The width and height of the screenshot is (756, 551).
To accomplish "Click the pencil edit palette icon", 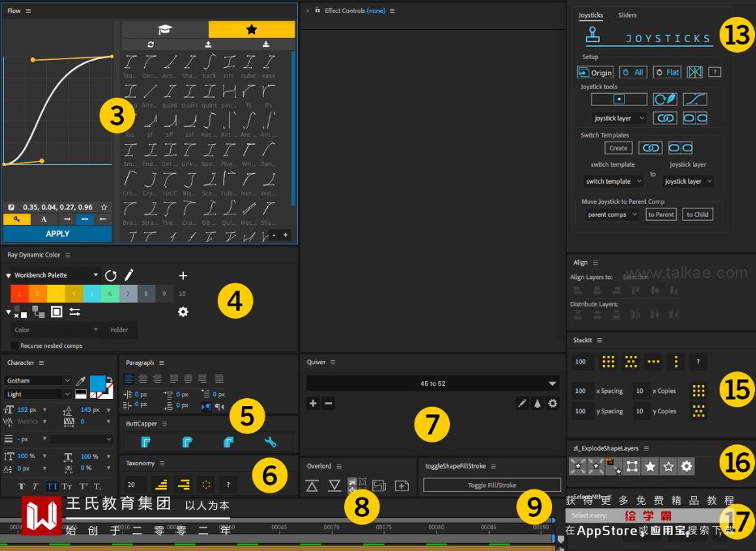I will point(129,275).
